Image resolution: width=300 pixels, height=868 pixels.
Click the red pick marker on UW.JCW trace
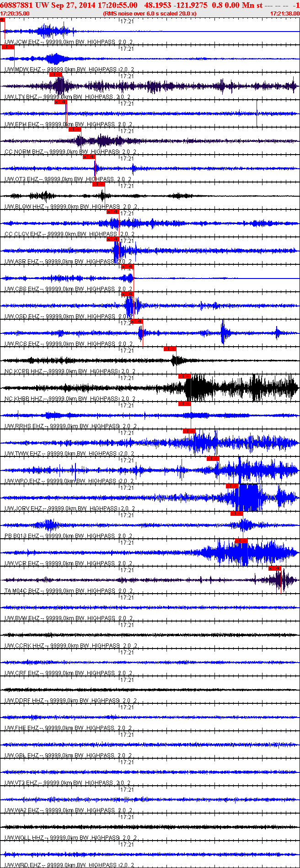point(2,20)
